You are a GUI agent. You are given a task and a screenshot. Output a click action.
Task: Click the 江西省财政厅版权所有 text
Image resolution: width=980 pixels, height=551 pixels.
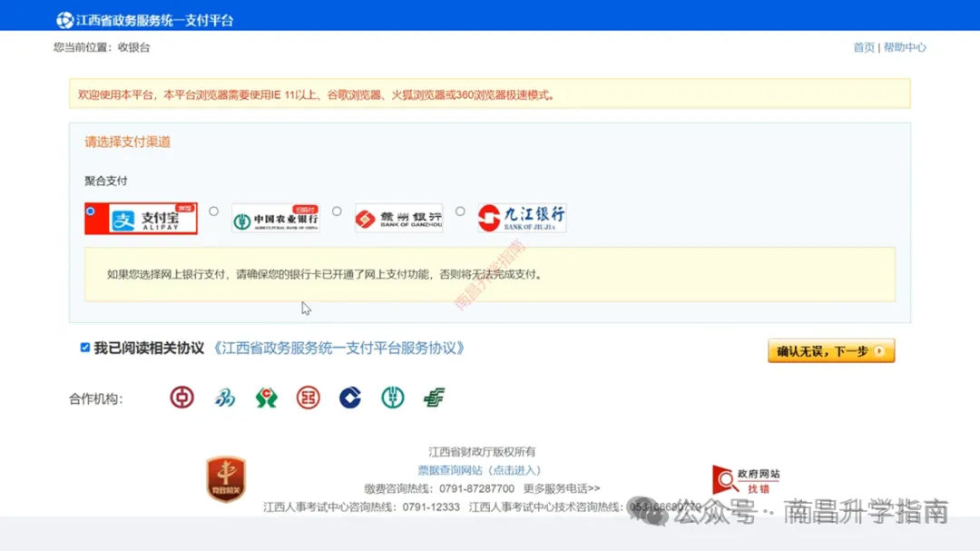click(x=482, y=451)
